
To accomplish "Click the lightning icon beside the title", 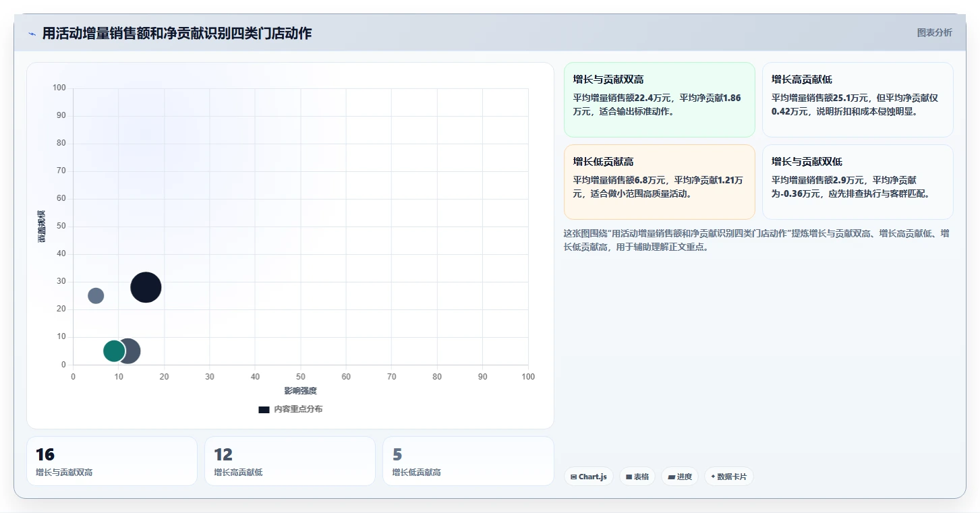I will (x=32, y=34).
